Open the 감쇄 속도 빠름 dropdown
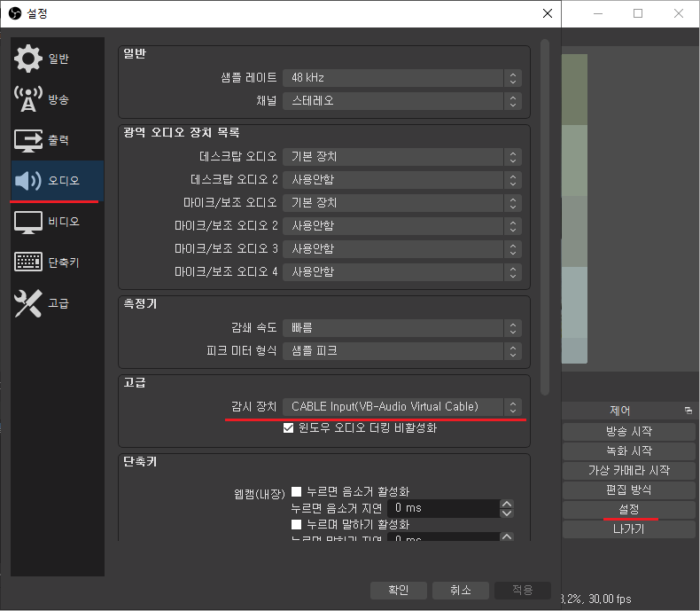Image resolution: width=700 pixels, height=611 pixels. [x=402, y=328]
